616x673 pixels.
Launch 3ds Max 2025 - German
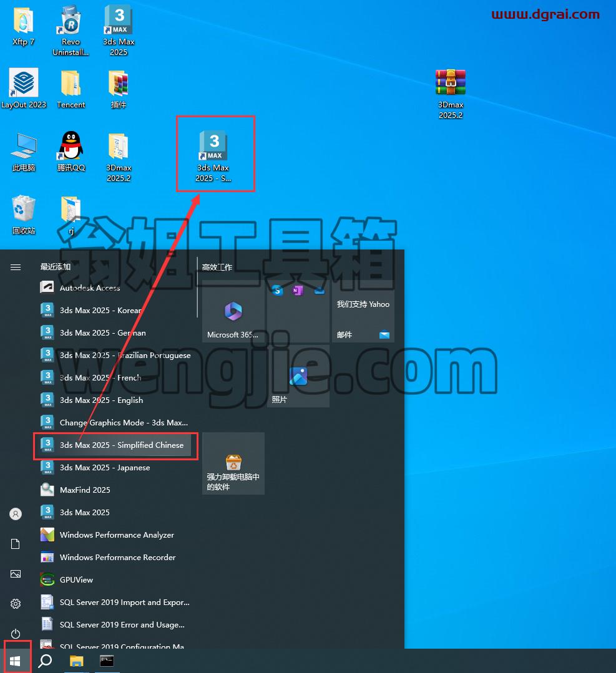coord(115,332)
